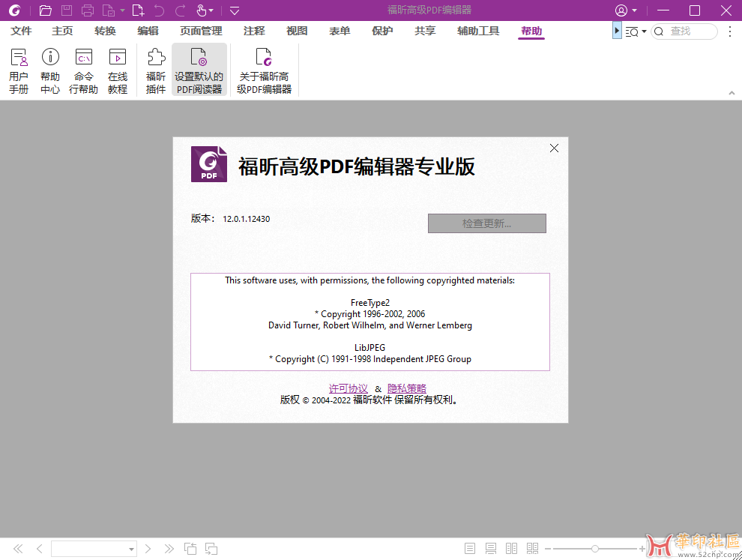Click the advanced search list icon
The height and width of the screenshot is (560, 742).
[632, 31]
